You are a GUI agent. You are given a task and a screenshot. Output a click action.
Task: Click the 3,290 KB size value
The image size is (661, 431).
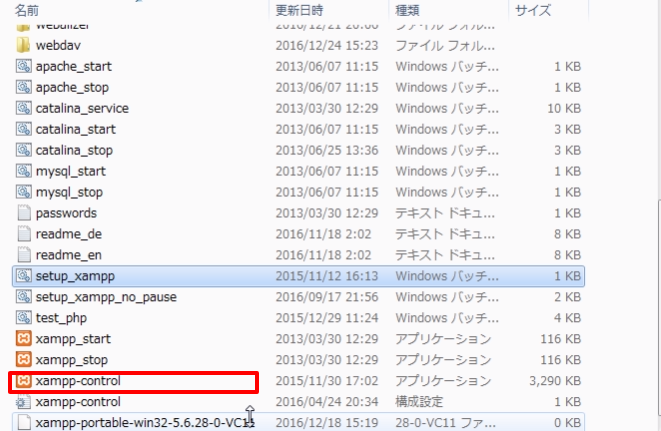click(555, 381)
